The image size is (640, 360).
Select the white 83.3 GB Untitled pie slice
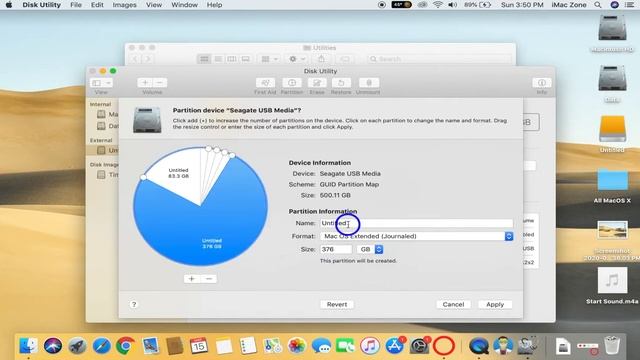click(x=178, y=173)
